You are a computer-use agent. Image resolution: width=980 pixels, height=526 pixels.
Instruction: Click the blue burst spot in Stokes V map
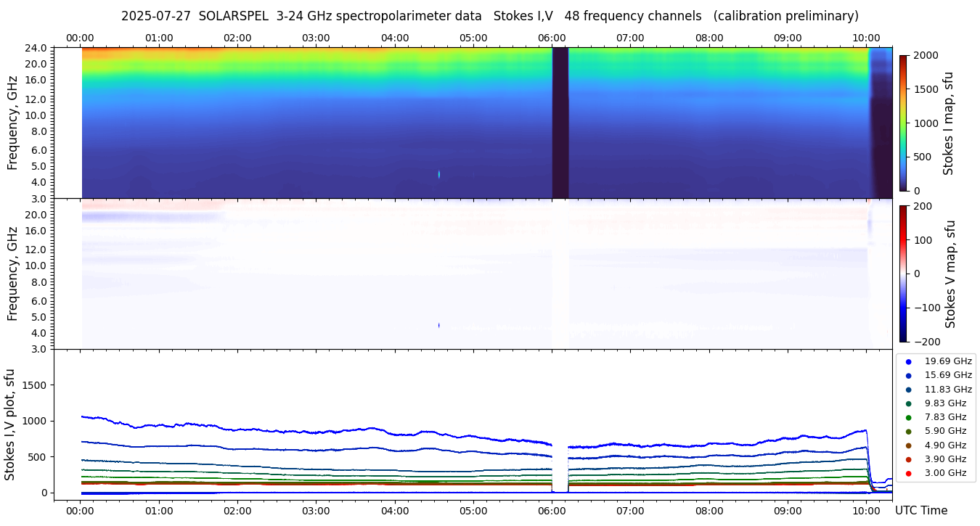pos(439,326)
